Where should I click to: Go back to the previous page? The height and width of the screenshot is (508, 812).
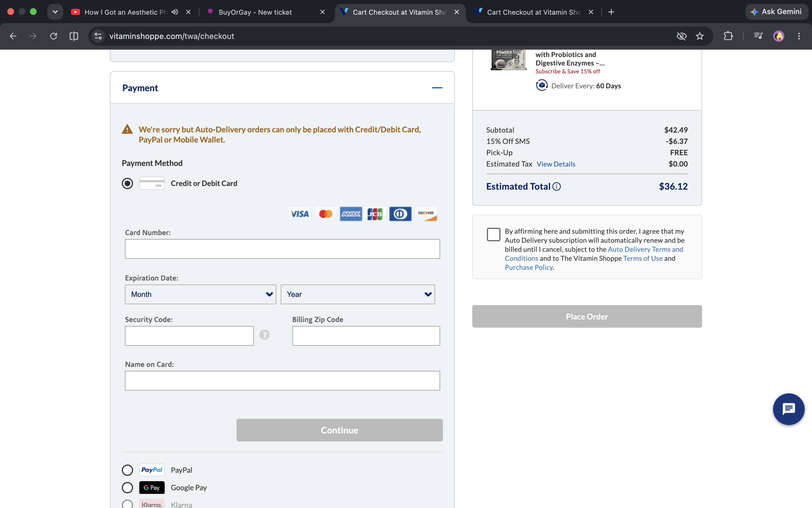[x=13, y=36]
